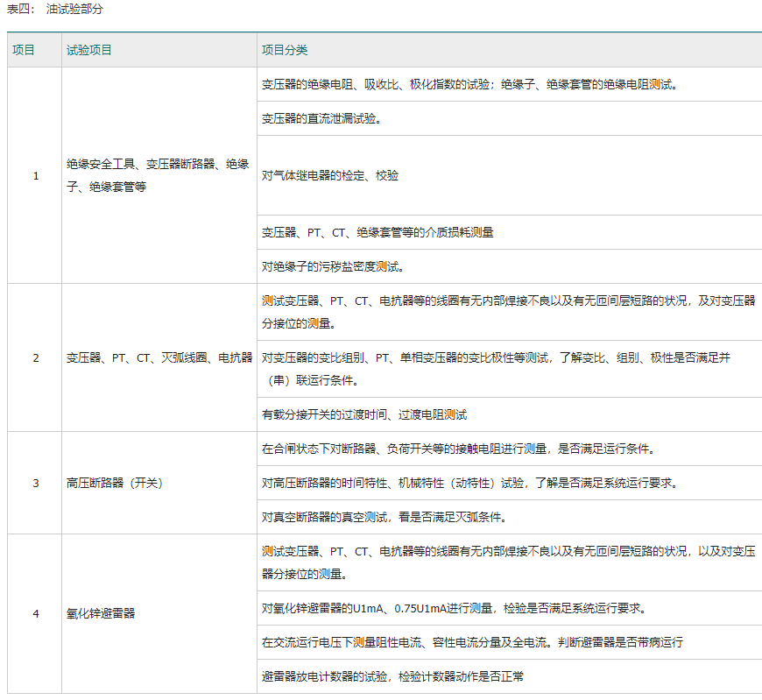The width and height of the screenshot is (762, 700).
Task: Select the 高压断路器（开关）cell
Action: coord(115,483)
